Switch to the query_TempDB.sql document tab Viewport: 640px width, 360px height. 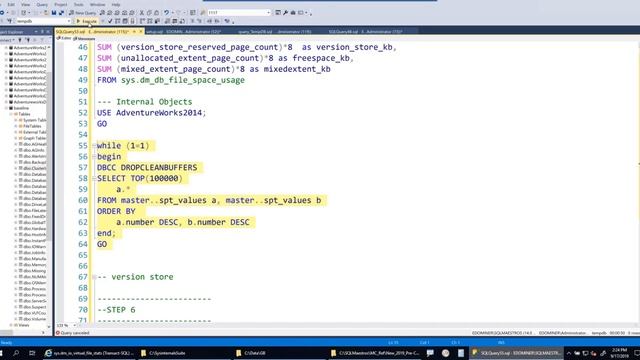click(275, 31)
